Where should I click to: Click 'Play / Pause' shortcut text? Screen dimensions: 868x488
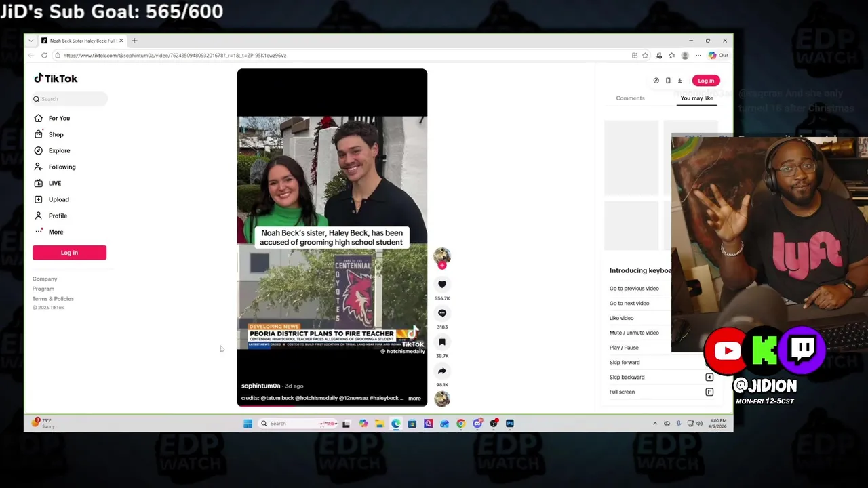click(624, 348)
